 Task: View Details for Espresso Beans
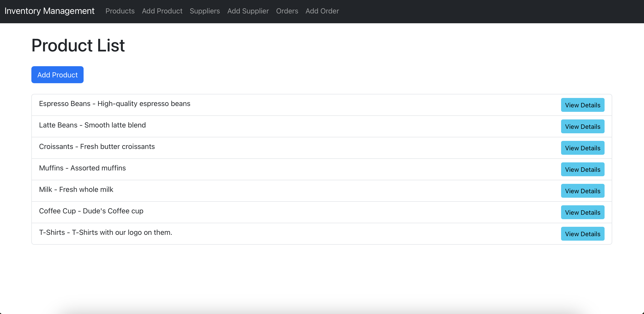tap(582, 105)
